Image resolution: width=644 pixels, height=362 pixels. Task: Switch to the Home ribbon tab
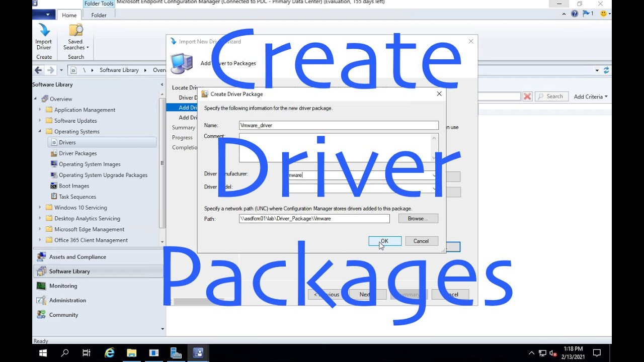click(69, 15)
